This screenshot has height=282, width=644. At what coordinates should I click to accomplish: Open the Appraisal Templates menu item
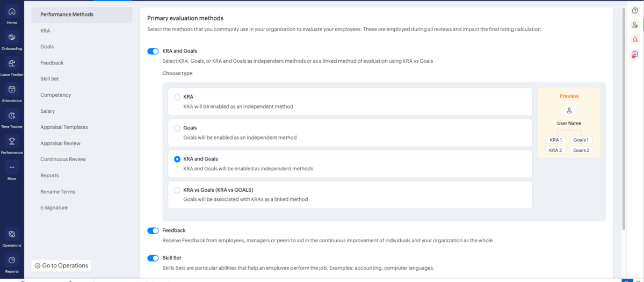(64, 127)
